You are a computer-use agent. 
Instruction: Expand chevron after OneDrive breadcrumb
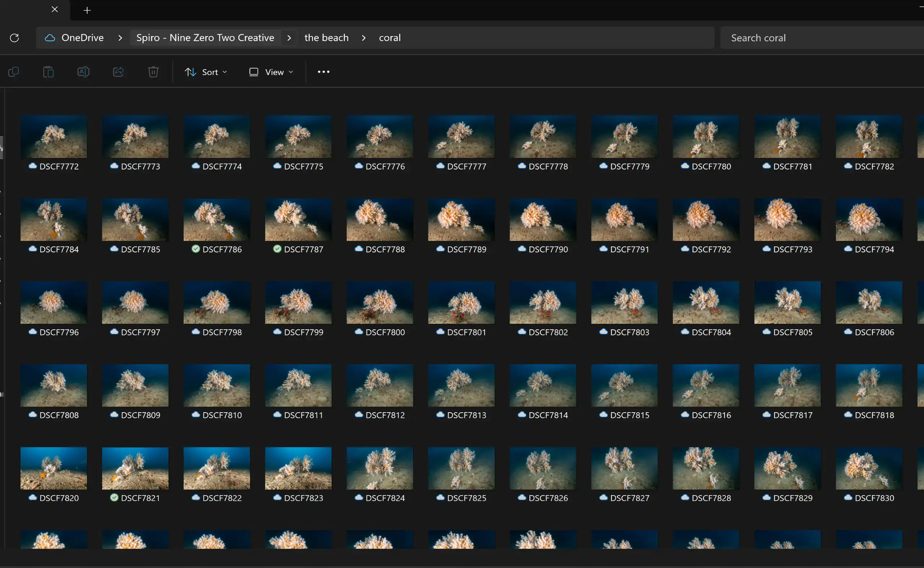[x=120, y=38]
